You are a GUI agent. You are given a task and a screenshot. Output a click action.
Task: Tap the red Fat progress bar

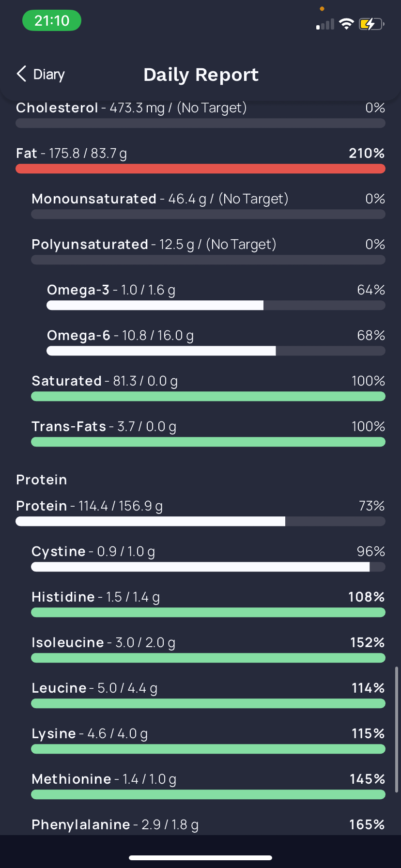coord(200,169)
